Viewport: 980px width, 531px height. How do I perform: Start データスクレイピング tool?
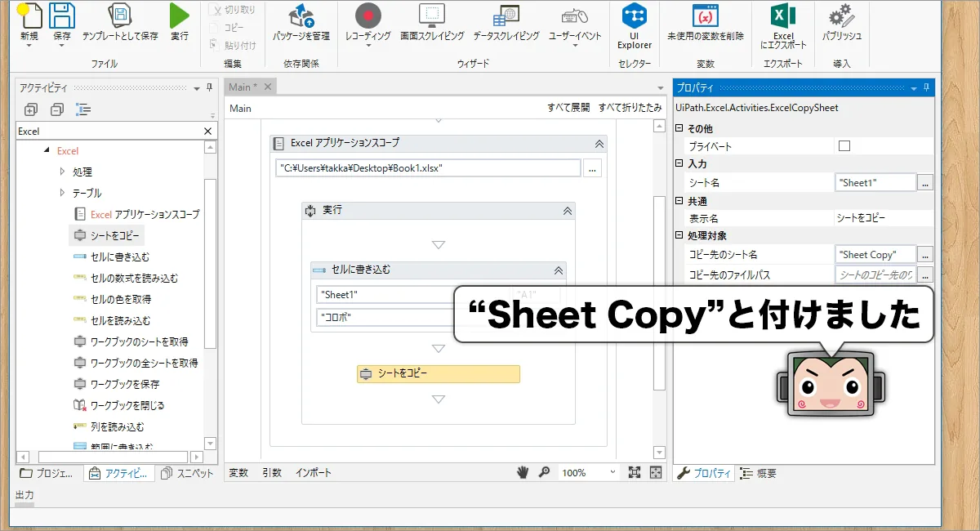point(506,16)
